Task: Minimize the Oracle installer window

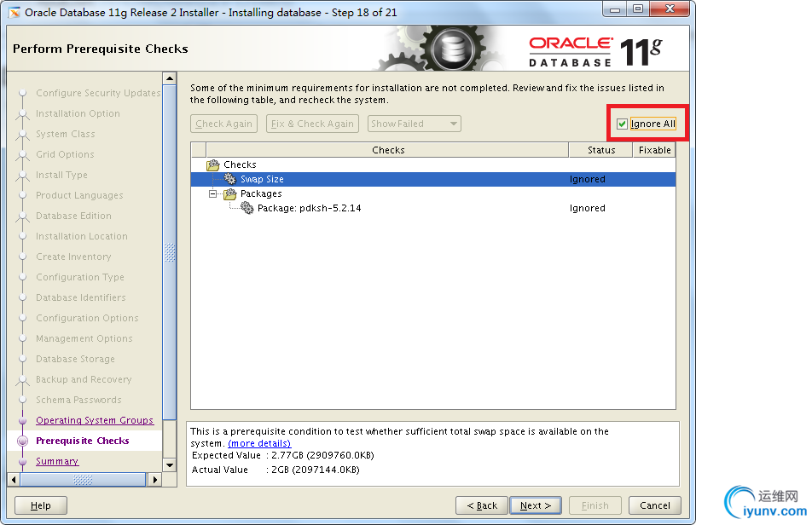Action: pos(615,9)
